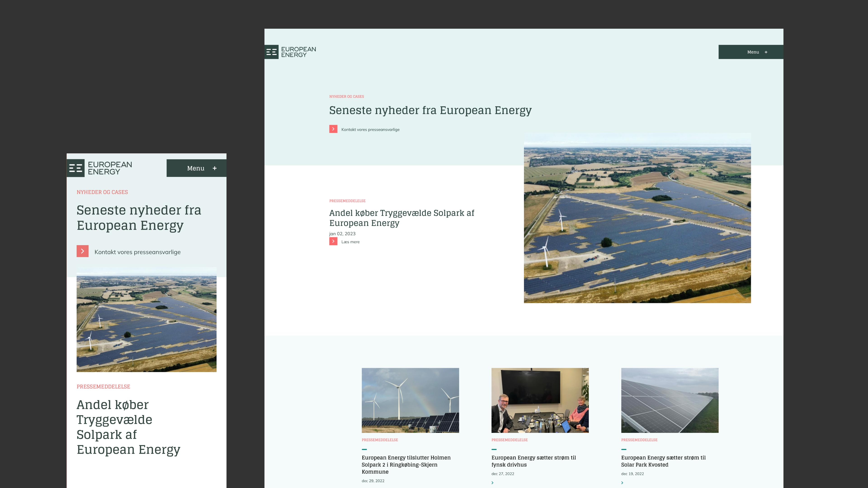Click the date dec 29, 2022
The image size is (868, 488).
pos(373,481)
